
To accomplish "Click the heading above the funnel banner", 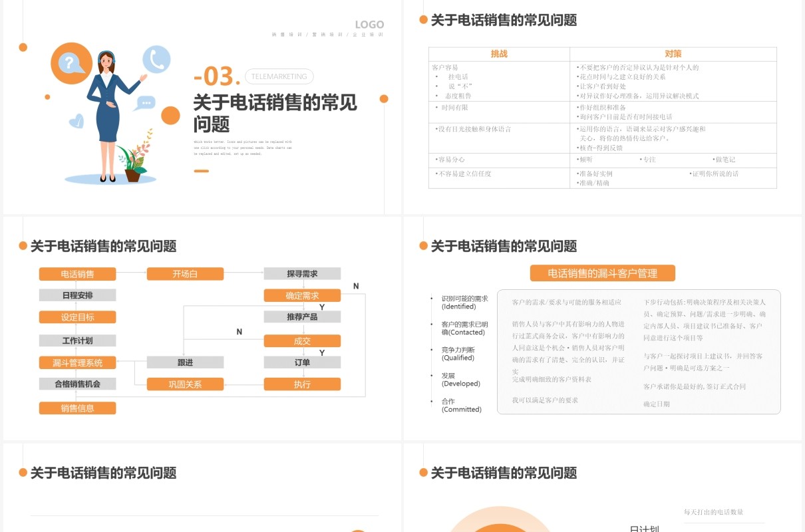I will coord(504,246).
